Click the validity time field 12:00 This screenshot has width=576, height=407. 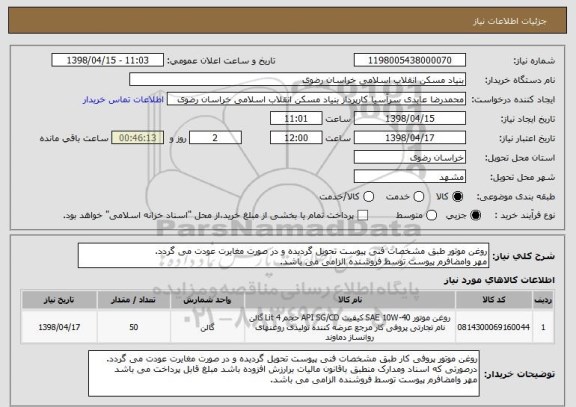[x=296, y=138]
